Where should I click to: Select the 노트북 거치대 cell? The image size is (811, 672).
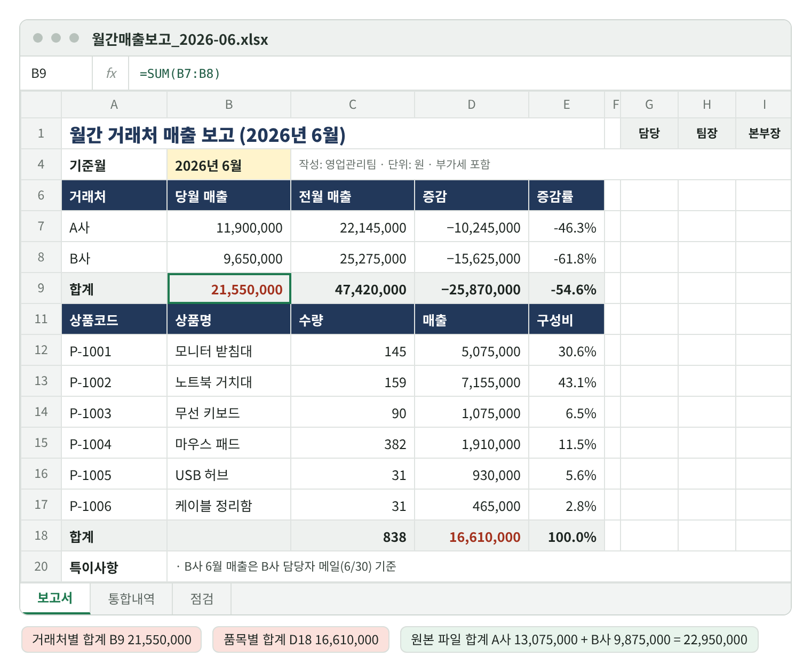[229, 381]
